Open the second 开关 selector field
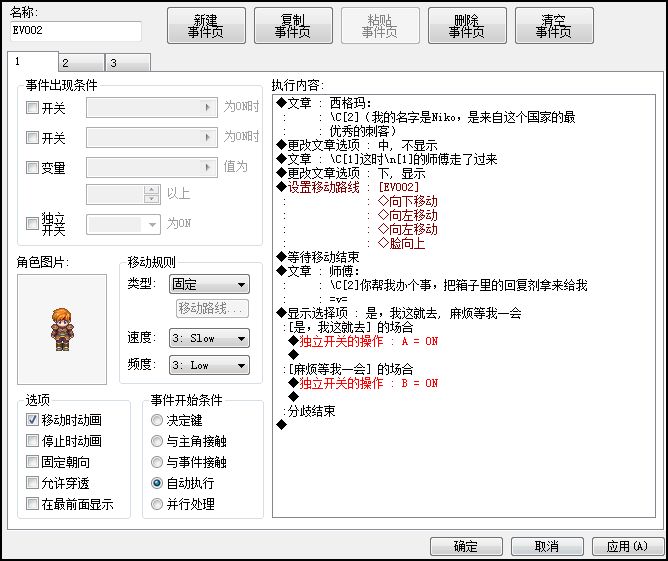The height and width of the screenshot is (561, 668). (x=152, y=137)
